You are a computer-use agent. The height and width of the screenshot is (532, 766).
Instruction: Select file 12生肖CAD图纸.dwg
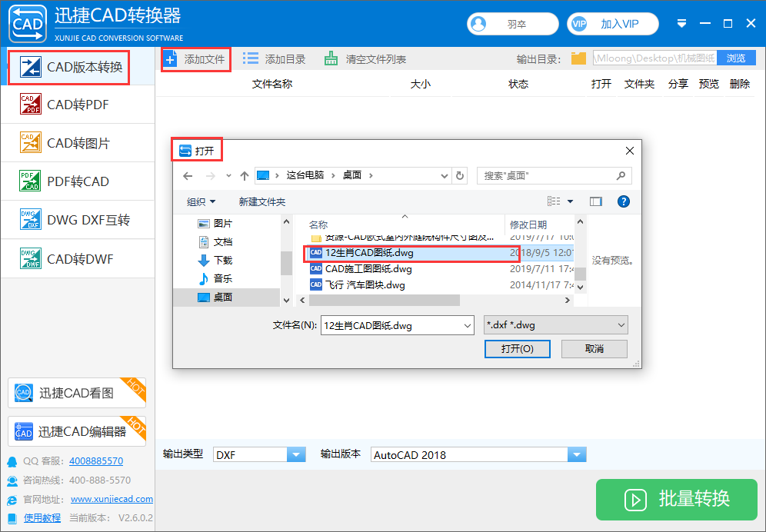click(369, 253)
